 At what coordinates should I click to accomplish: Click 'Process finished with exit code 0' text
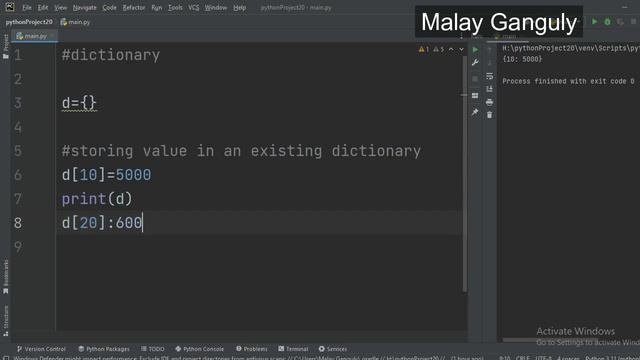point(568,81)
